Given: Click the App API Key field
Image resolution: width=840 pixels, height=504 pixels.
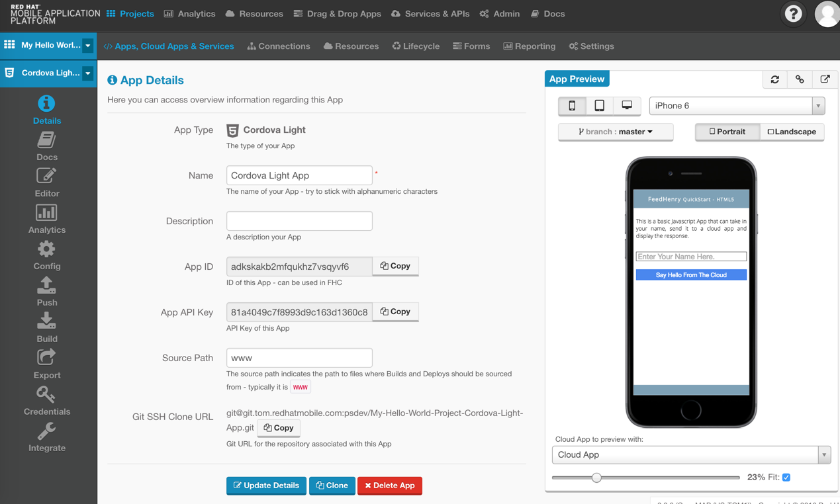Looking at the screenshot, I should 299,312.
